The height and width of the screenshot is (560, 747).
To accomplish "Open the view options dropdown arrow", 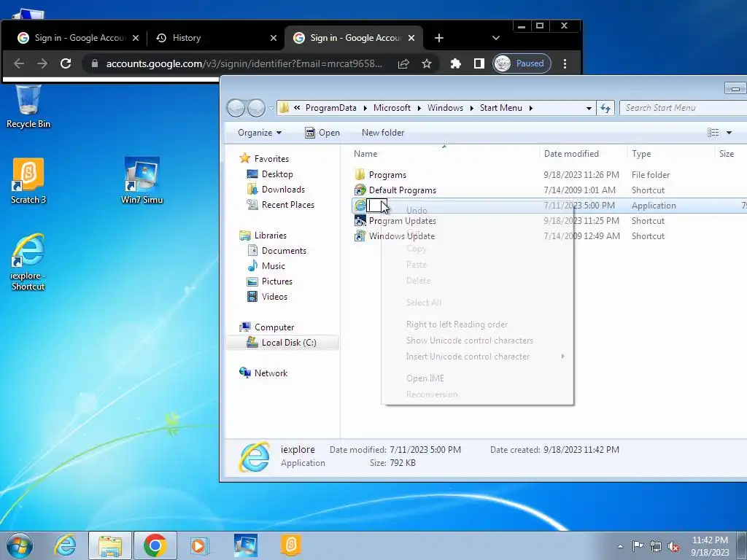I will point(729,133).
